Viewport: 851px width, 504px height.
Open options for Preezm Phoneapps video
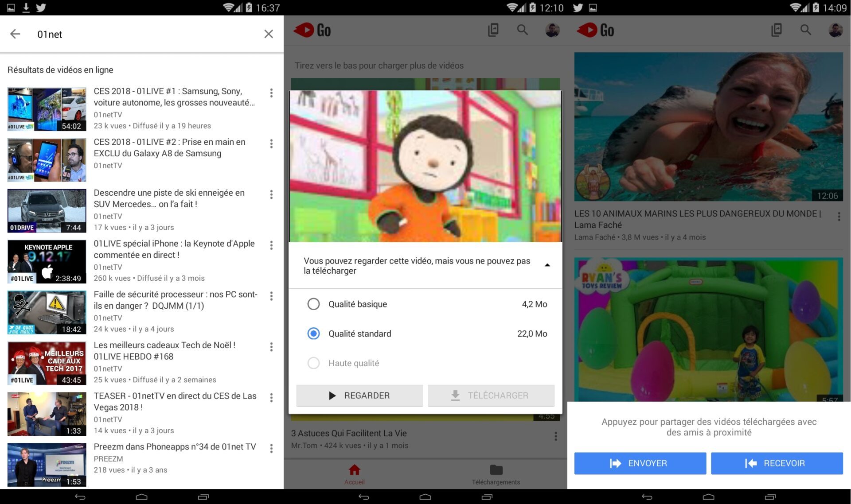click(271, 449)
